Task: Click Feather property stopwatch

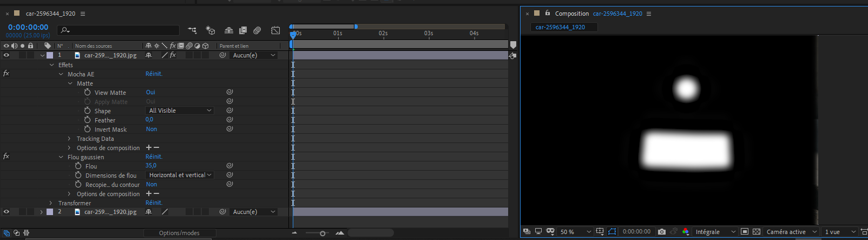Action: click(x=87, y=120)
